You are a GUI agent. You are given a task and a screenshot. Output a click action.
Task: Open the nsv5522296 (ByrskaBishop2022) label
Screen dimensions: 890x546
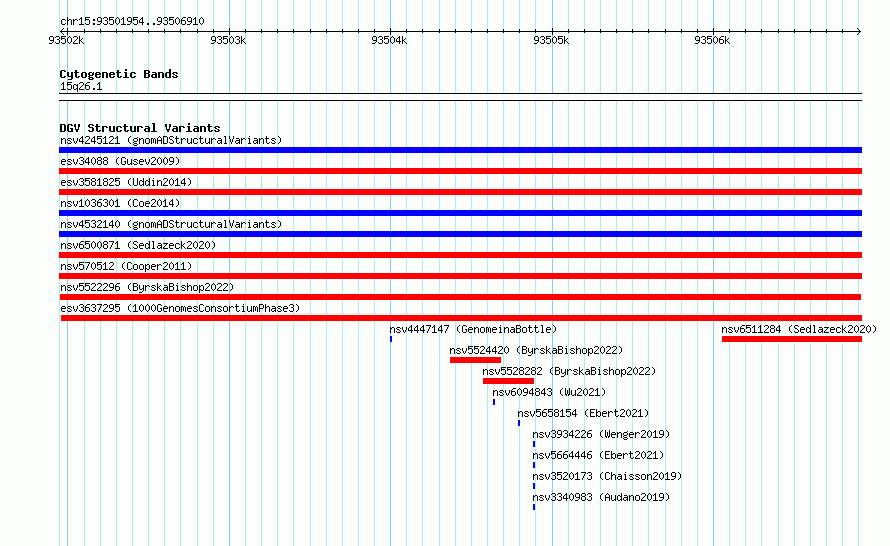(147, 287)
